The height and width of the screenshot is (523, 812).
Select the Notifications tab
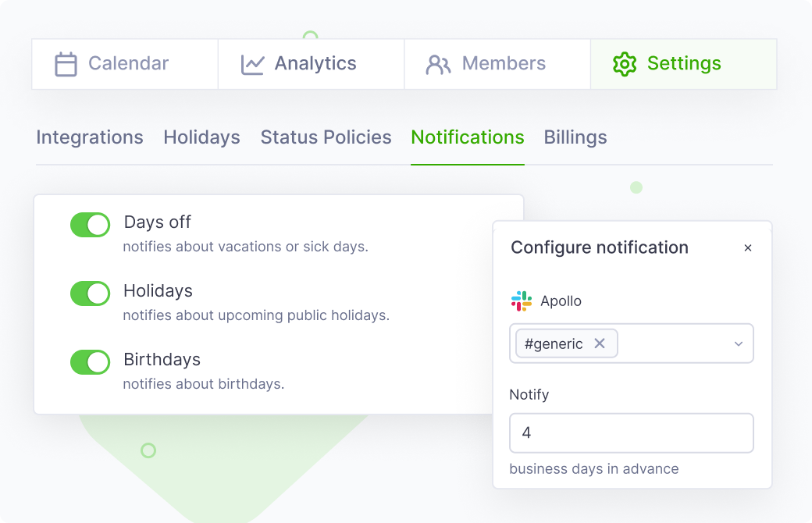(468, 137)
